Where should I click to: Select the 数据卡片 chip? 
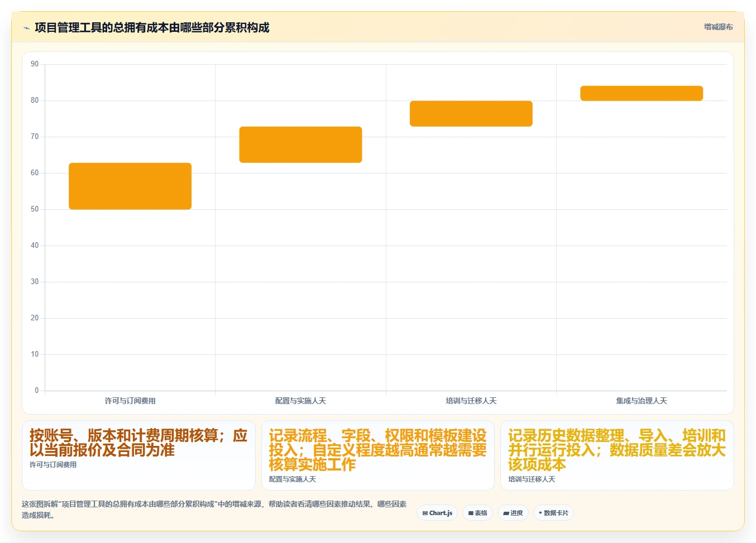[553, 513]
